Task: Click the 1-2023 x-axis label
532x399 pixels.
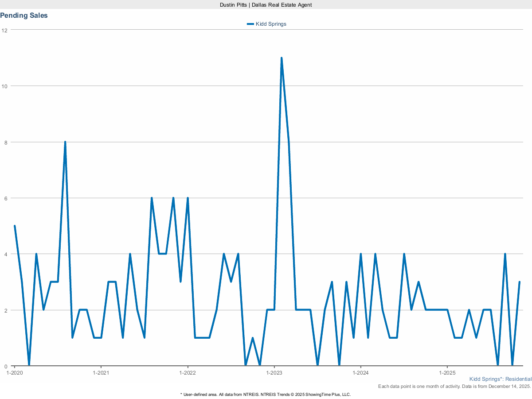Action: pyautogui.click(x=274, y=373)
